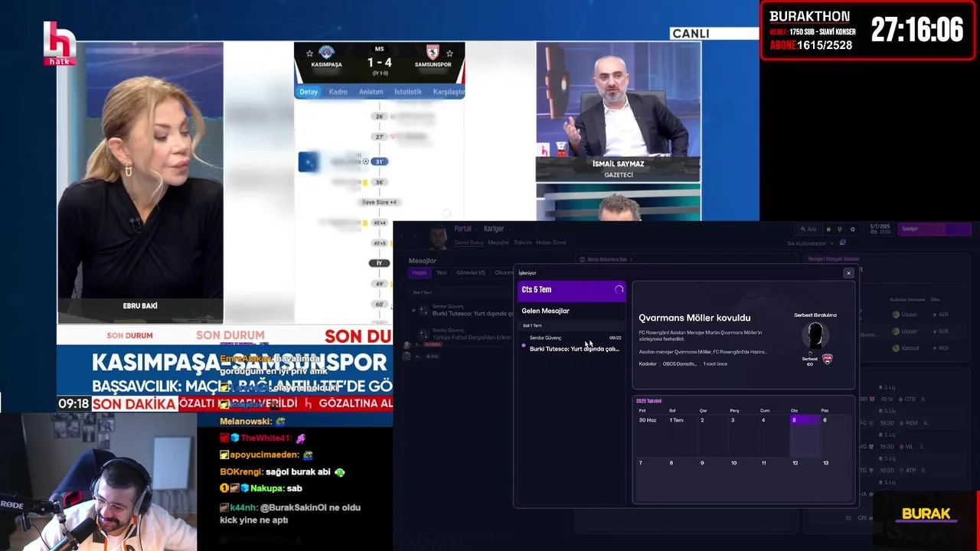Click the BURAK logo in bottom corner
Viewport: 980px width, 551px height.
[926, 514]
